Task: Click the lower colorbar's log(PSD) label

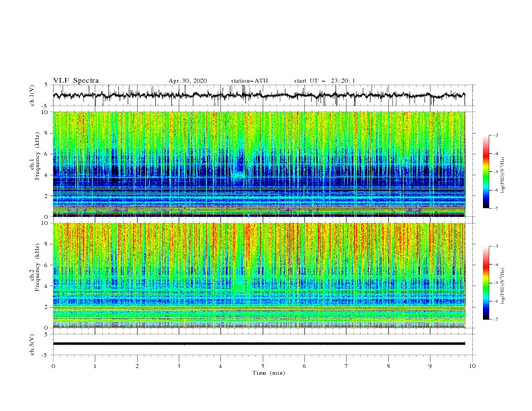Action: click(502, 286)
